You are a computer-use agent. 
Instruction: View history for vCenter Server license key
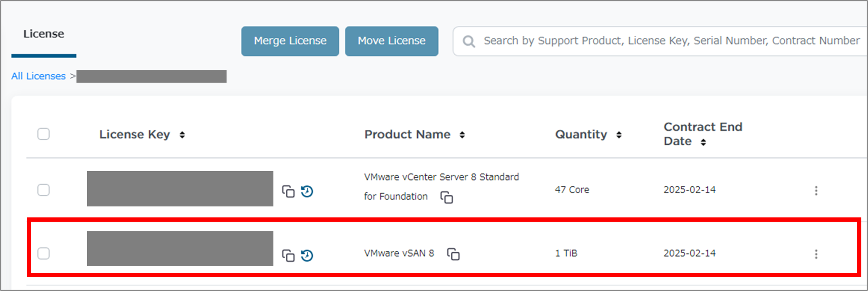[307, 191]
